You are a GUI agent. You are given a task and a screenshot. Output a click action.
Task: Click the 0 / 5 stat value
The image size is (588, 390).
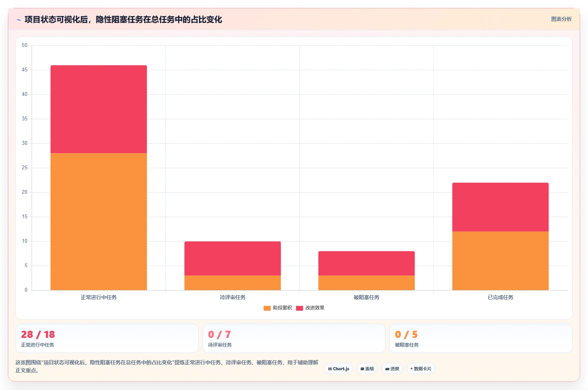pyautogui.click(x=406, y=335)
